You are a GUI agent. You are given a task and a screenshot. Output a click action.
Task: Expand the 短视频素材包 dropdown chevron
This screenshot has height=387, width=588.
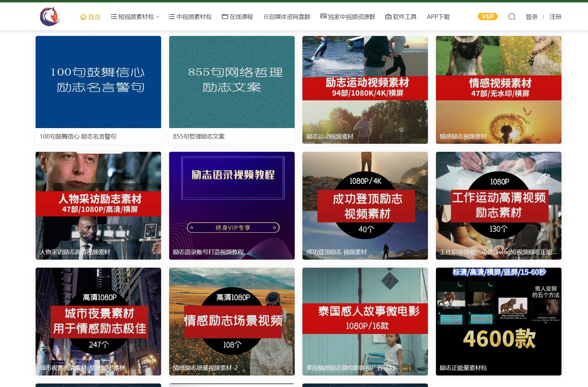point(158,16)
